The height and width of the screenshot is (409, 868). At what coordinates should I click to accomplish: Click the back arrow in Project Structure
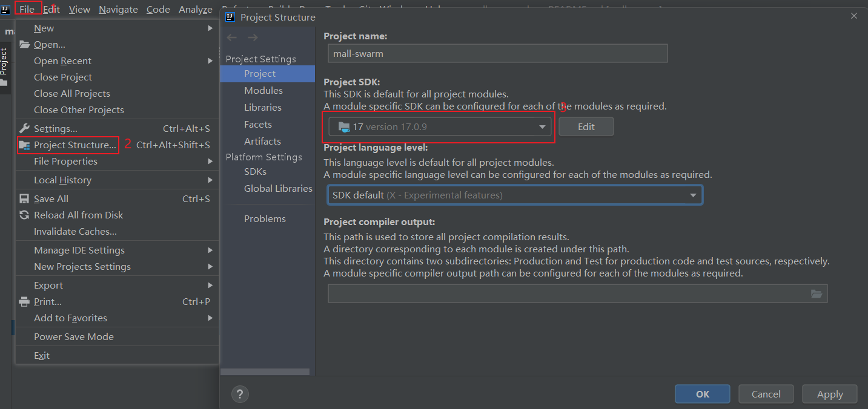click(x=231, y=38)
